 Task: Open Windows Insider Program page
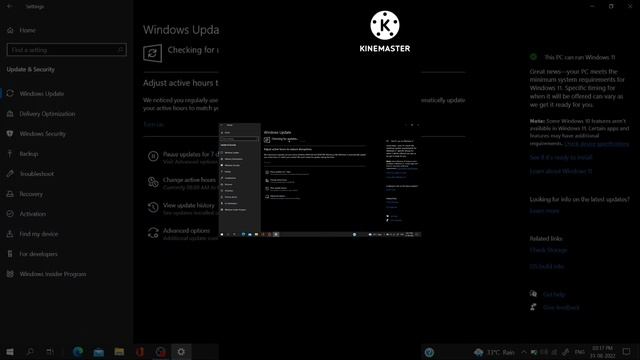tap(53, 274)
